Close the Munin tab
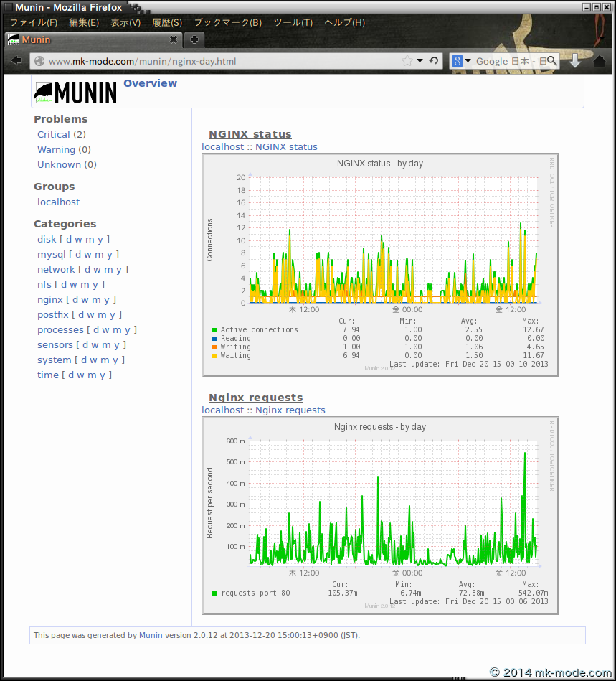 pos(174,39)
